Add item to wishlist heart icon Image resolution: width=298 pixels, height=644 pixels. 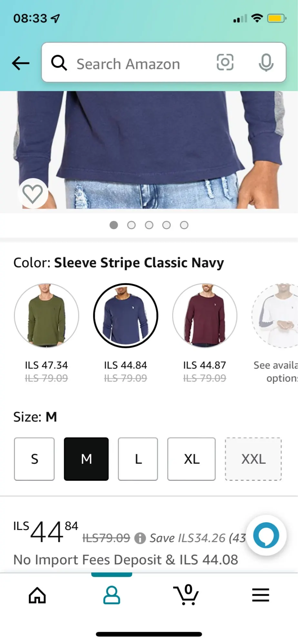[x=33, y=194]
